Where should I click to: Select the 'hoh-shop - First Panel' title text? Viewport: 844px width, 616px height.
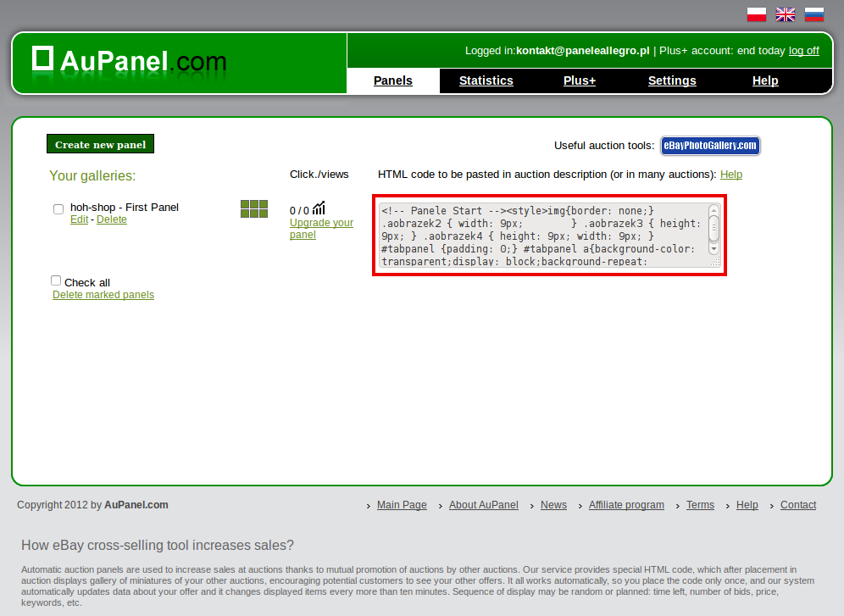125,208
